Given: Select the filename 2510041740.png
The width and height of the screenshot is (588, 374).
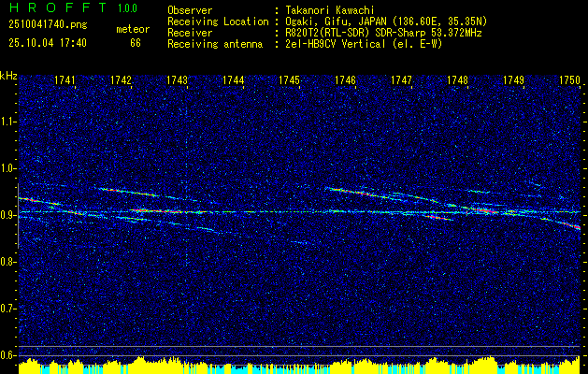Looking at the screenshot, I should tap(48, 25).
